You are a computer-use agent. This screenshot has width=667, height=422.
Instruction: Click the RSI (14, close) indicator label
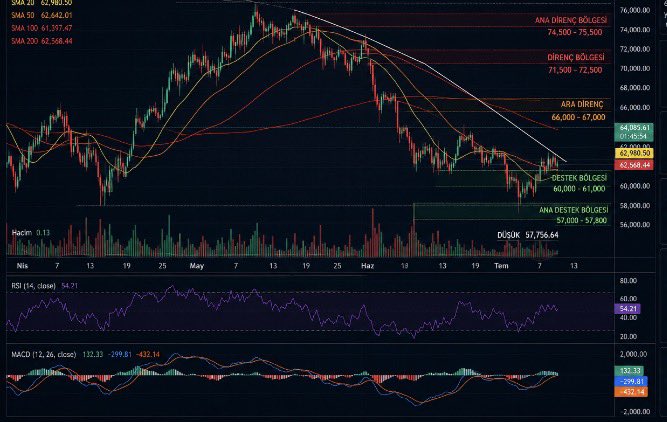(x=44, y=286)
